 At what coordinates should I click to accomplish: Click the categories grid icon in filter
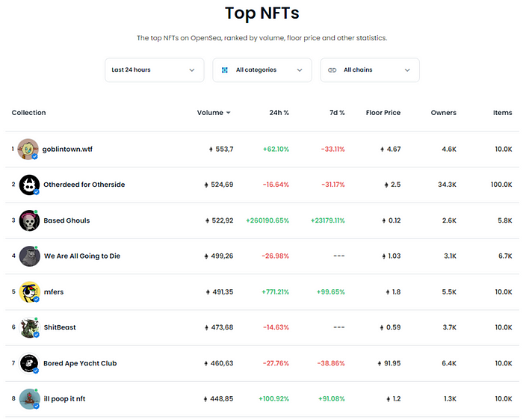[225, 70]
